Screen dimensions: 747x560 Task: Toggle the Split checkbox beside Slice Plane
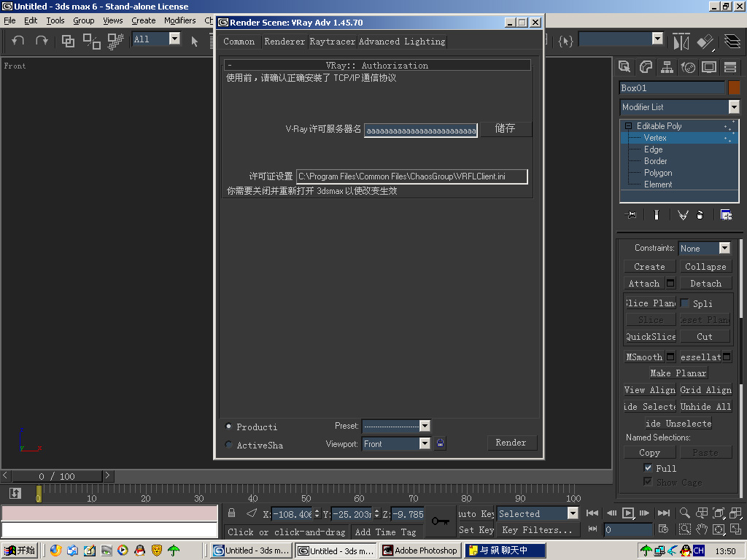pyautogui.click(x=684, y=303)
